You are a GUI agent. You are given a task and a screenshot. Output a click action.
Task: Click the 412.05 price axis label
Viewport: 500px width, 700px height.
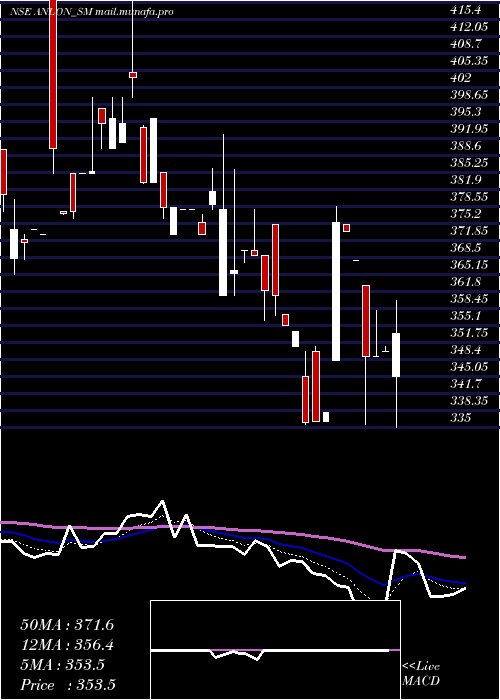468,27
